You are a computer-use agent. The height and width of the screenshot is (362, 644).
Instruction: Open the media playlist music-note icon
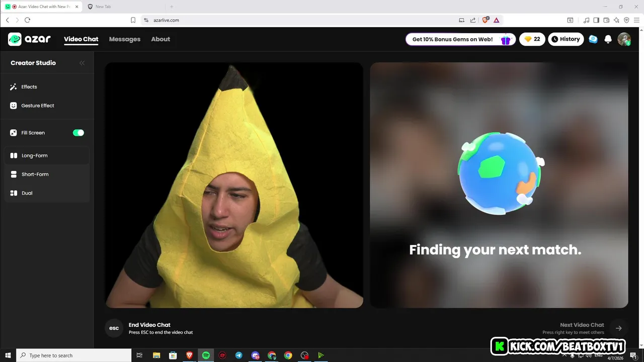(x=586, y=20)
